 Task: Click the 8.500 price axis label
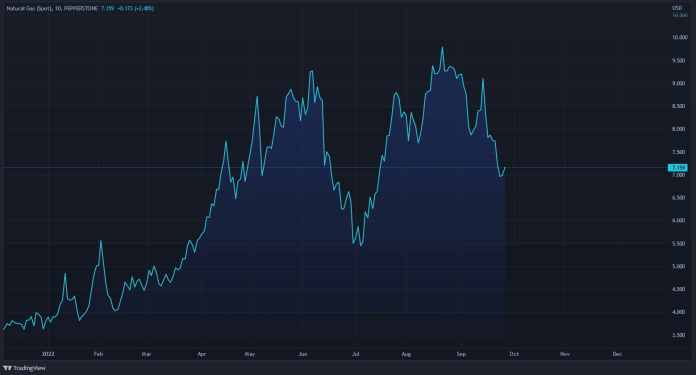click(679, 107)
